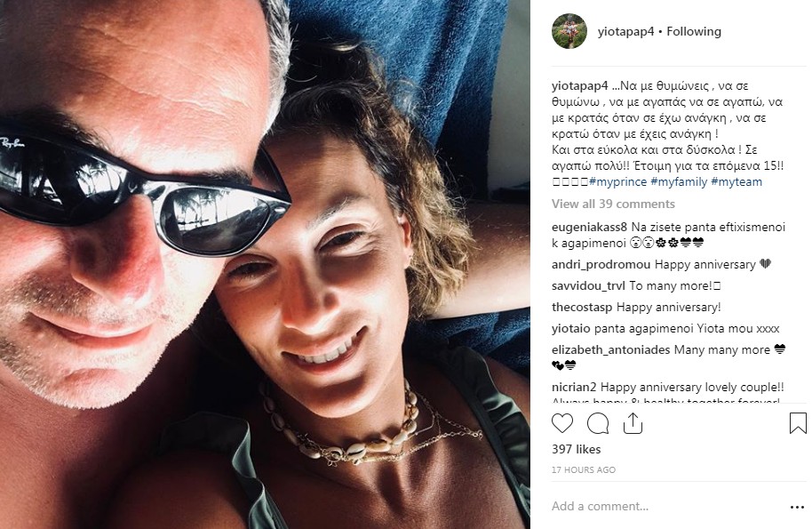Open the #myteam hashtag
The image size is (812, 529).
point(736,182)
